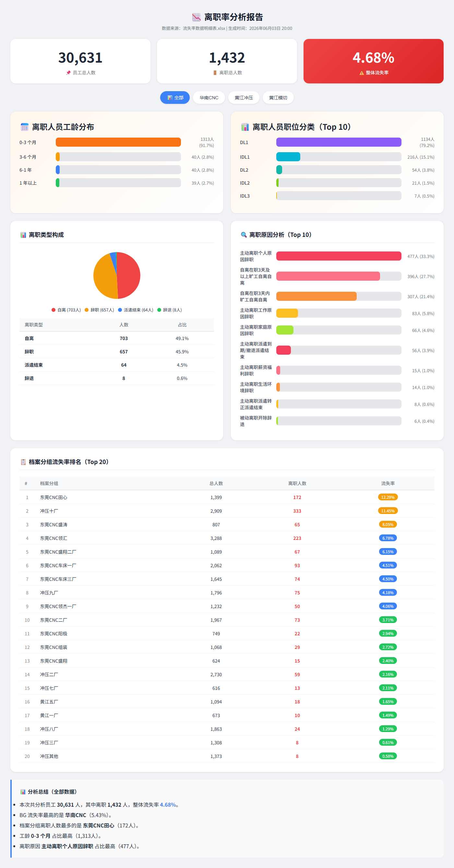Image resolution: width=454 pixels, height=868 pixels.
Task: Click the 冲压十厂 row name
Action: click(x=49, y=511)
